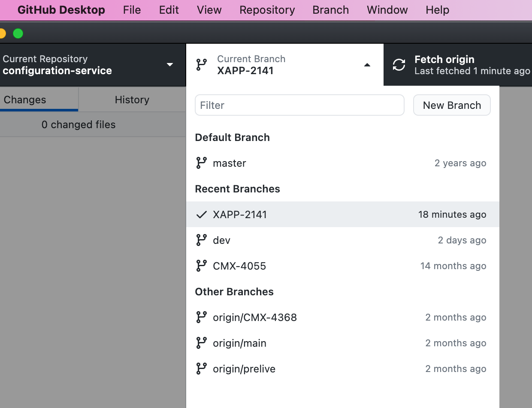Image resolution: width=532 pixels, height=408 pixels.
Task: Click the 'Last fetched 1 minute ago' text
Action: pos(472,71)
